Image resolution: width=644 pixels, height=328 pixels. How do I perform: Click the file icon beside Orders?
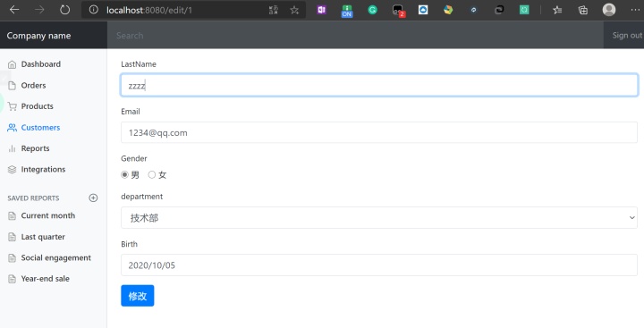tap(13, 86)
